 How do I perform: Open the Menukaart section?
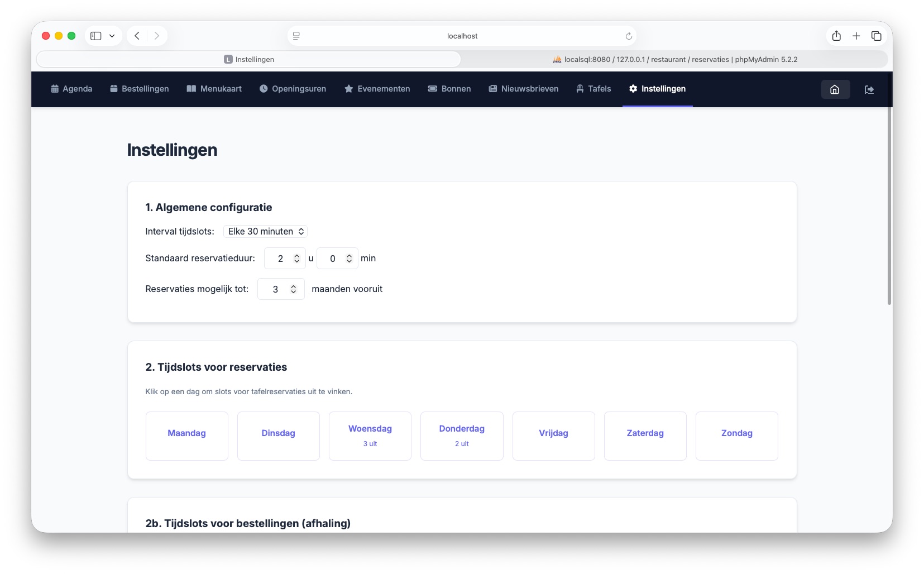coord(214,89)
